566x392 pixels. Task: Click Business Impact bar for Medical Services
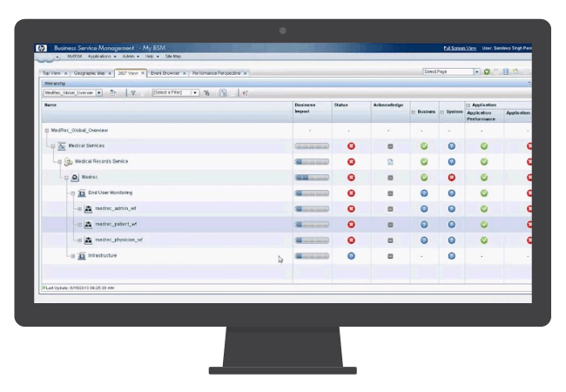coord(312,146)
